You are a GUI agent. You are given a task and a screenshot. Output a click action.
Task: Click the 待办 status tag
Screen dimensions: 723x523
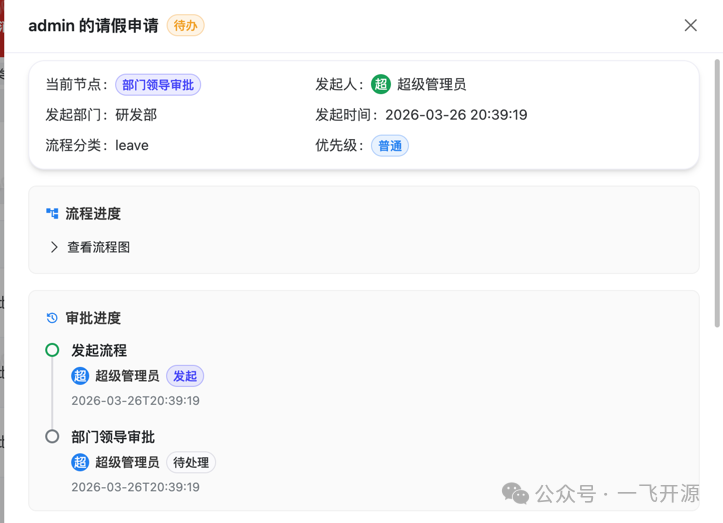pos(185,25)
